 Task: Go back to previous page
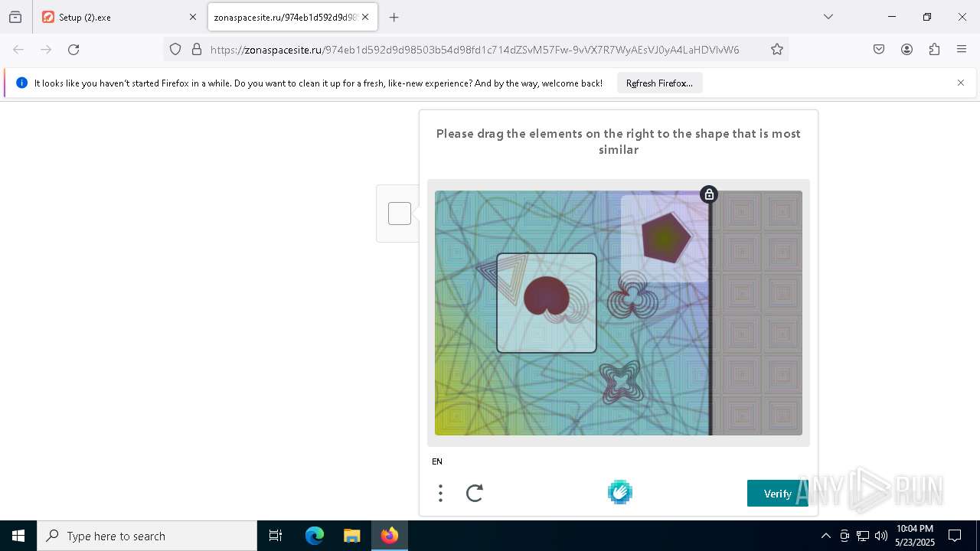point(18,50)
